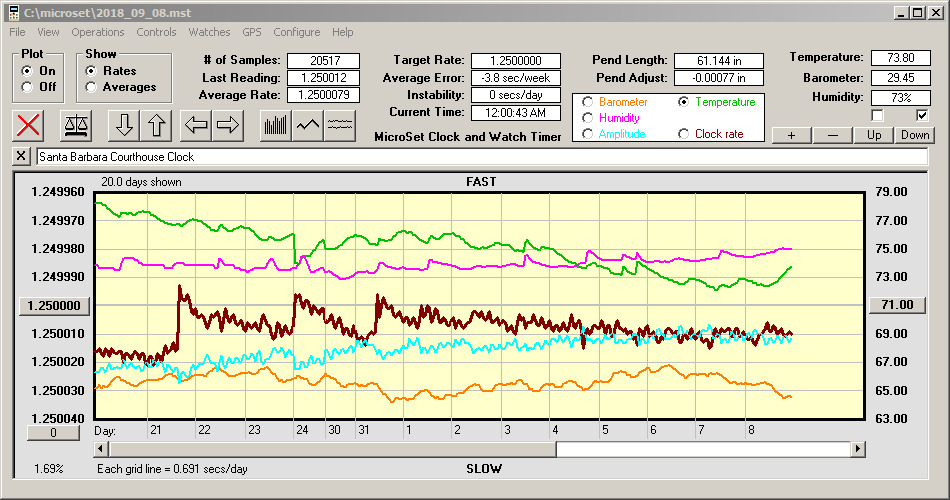Click the Santa Barbara Courthouse Clock name field
This screenshot has width=950, height=500.
tap(482, 157)
